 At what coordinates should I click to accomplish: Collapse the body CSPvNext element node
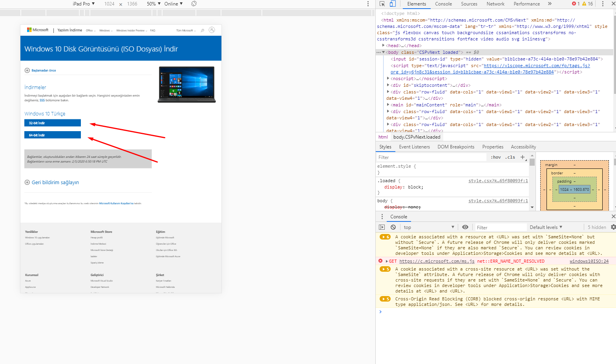(x=384, y=52)
